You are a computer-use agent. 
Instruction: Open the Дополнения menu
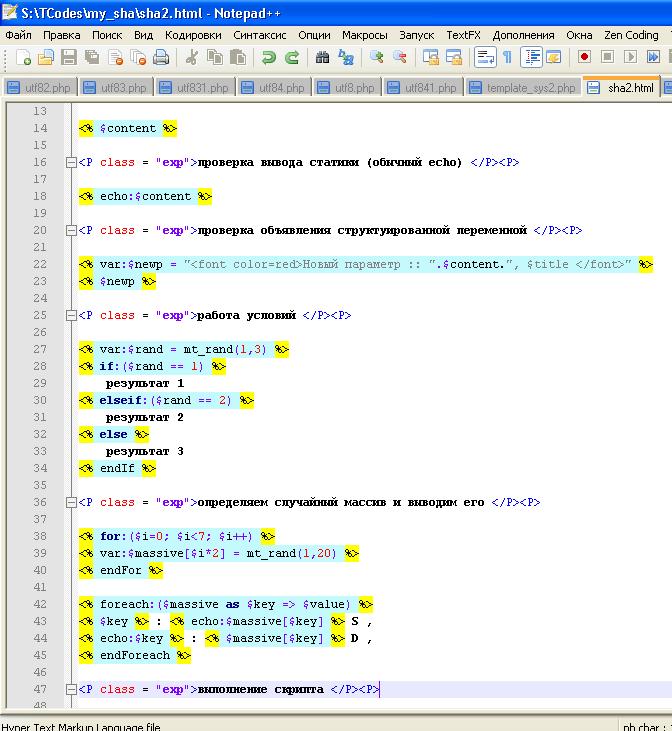pyautogui.click(x=523, y=35)
